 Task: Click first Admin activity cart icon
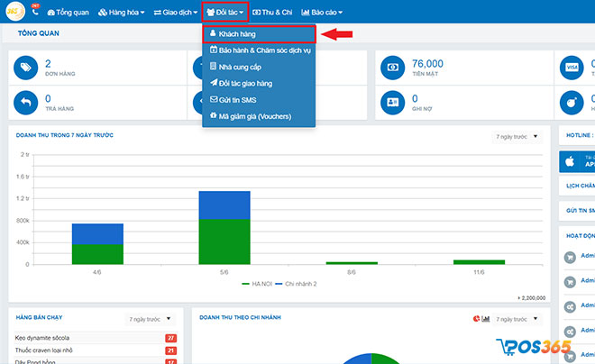tap(570, 258)
